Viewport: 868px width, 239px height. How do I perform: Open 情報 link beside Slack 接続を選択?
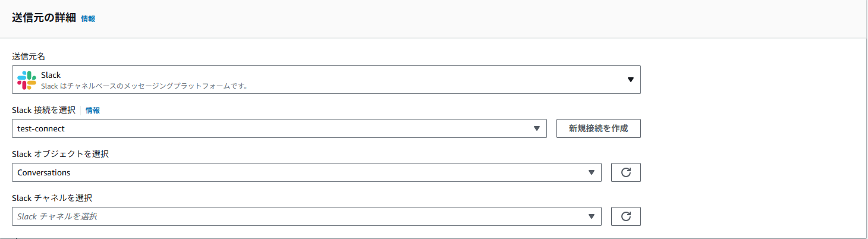tap(93, 110)
